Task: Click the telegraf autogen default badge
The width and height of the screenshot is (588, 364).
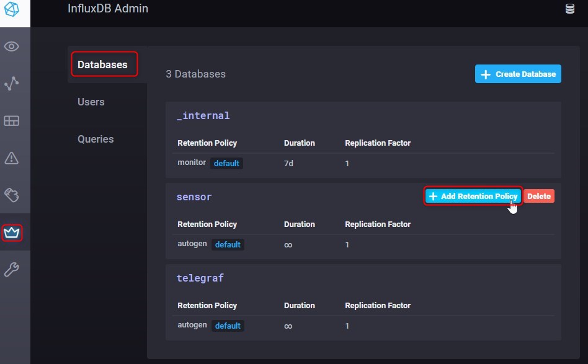Action: [228, 326]
